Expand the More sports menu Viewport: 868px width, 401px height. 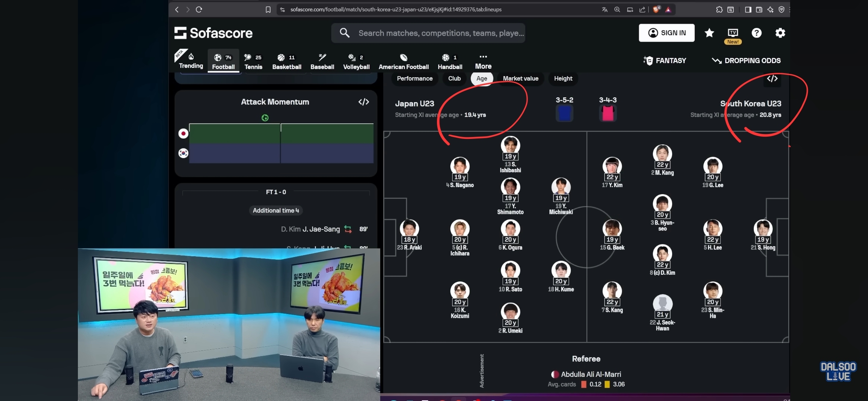coord(483,61)
